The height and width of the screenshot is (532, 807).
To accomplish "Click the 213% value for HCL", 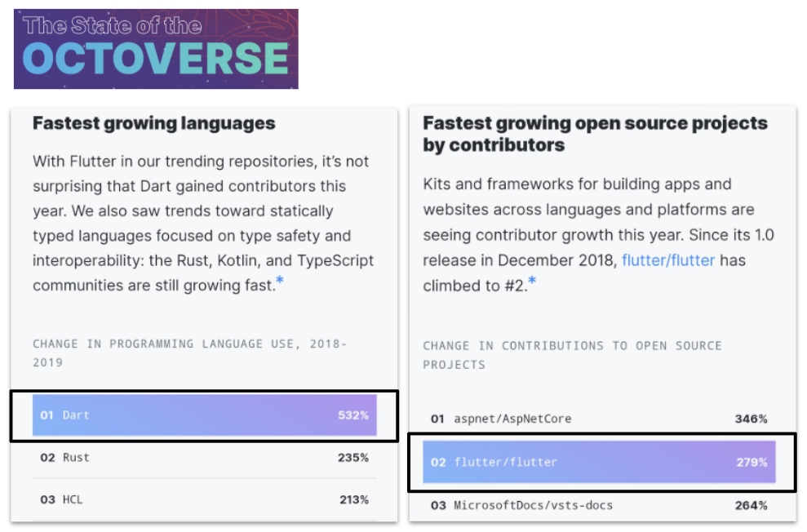I will (x=354, y=499).
